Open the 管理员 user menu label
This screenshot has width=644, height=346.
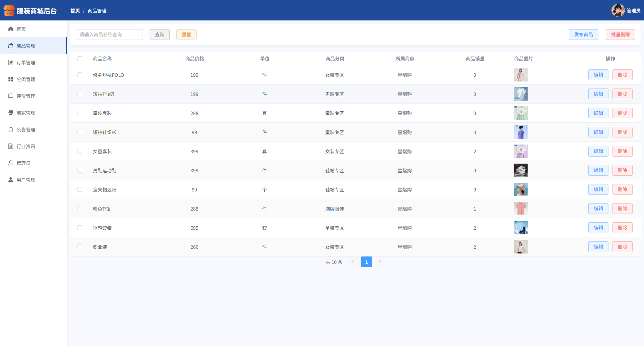[x=633, y=11]
